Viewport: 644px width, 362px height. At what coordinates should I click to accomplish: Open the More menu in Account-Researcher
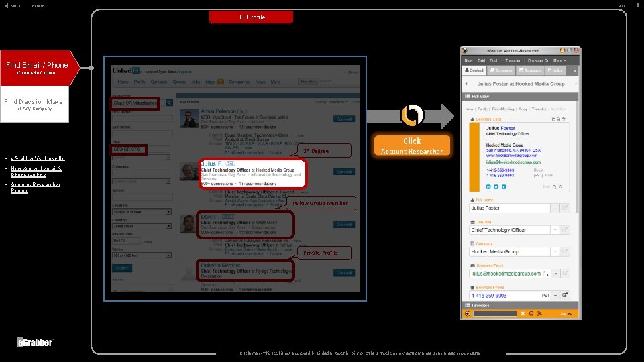pos(559,60)
